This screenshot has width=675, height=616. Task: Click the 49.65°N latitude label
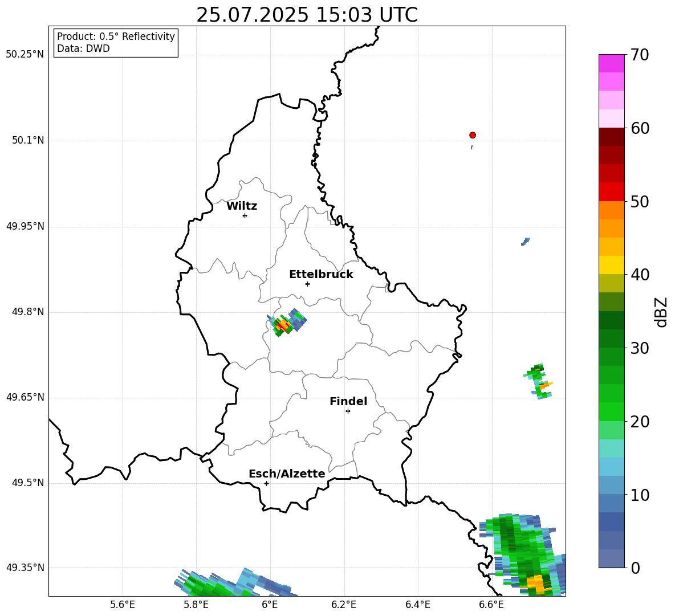click(x=25, y=397)
